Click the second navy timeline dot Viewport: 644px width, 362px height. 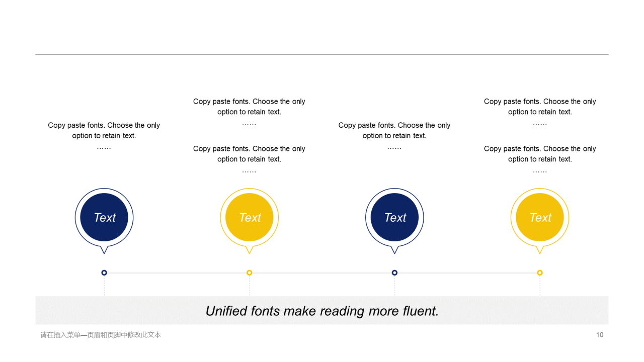[x=394, y=273]
